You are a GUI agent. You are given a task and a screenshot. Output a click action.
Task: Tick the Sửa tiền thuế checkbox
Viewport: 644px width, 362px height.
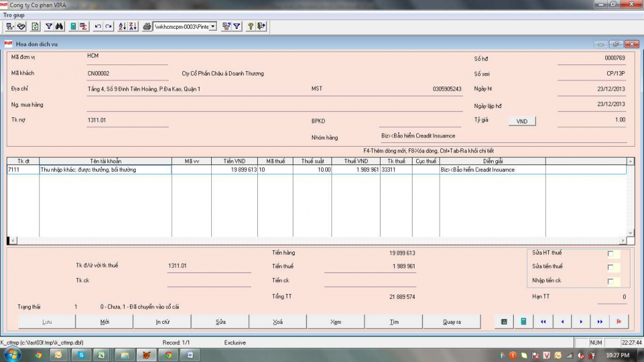pos(610,268)
